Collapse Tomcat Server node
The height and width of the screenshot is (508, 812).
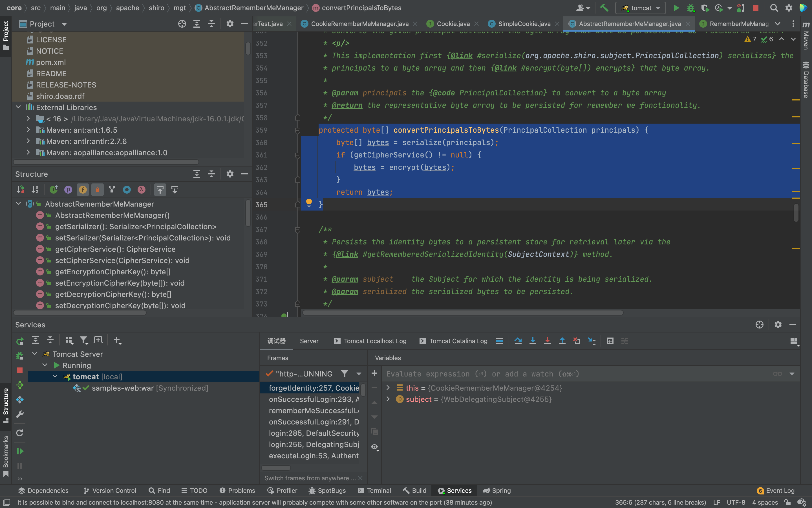click(x=35, y=354)
